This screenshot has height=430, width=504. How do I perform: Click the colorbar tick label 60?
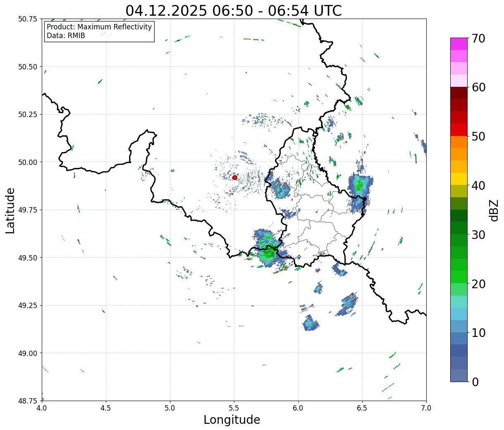coord(478,87)
